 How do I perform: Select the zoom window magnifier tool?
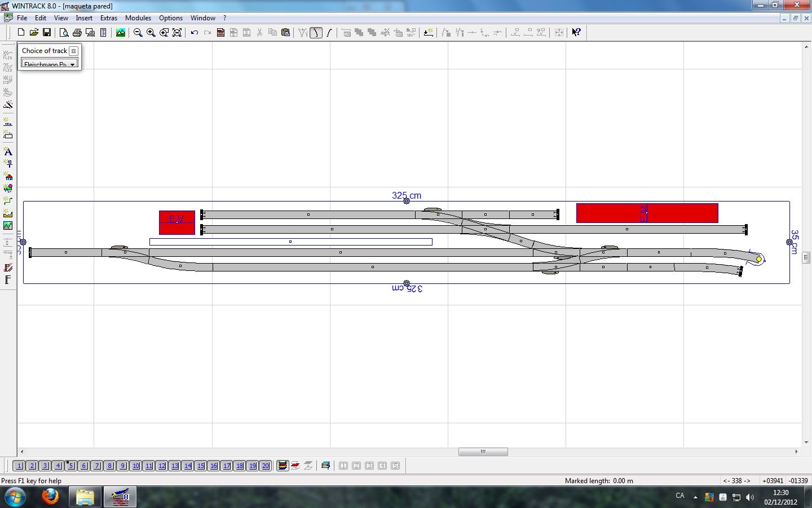pos(164,33)
